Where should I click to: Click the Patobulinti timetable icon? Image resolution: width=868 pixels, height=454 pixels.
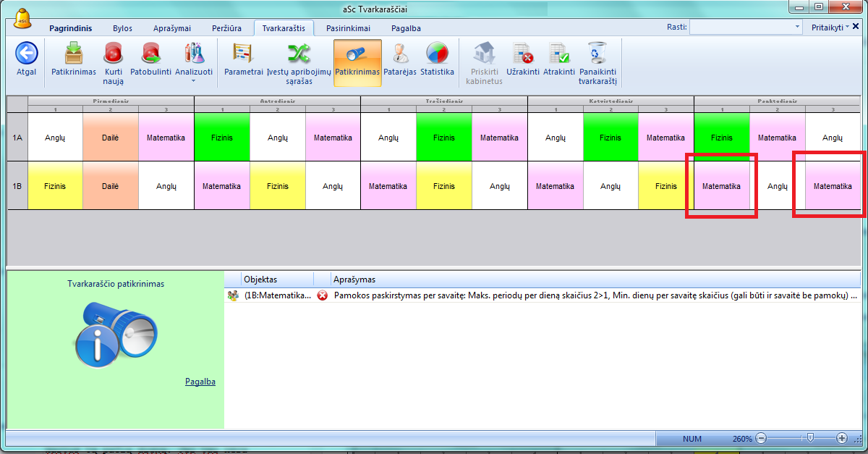click(150, 54)
